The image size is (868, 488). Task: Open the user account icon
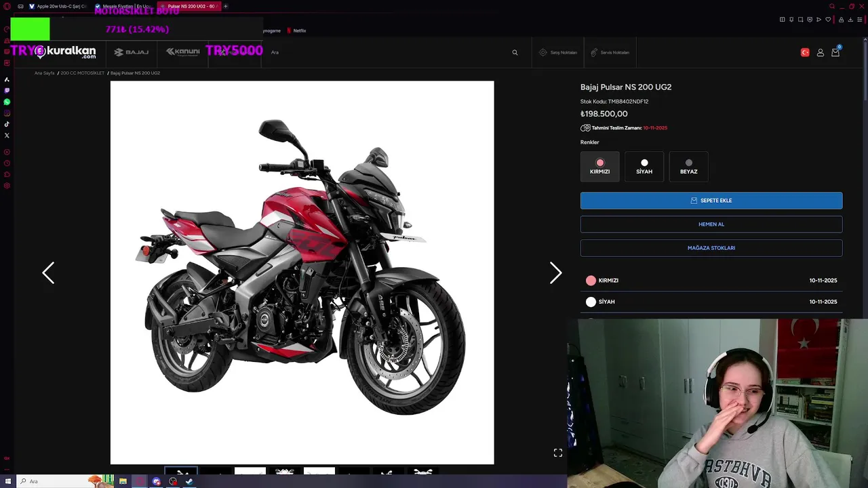click(820, 52)
